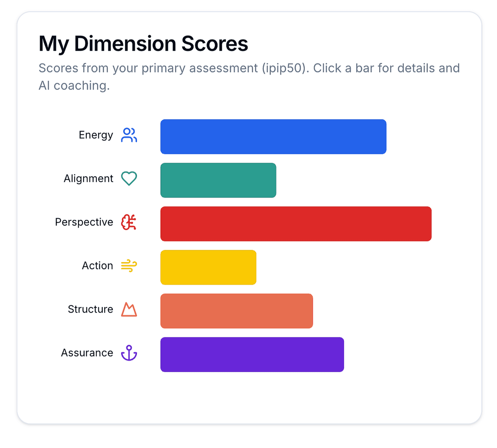Click the ipip50 assessment description text
The width and height of the screenshot is (497, 448).
(248, 77)
